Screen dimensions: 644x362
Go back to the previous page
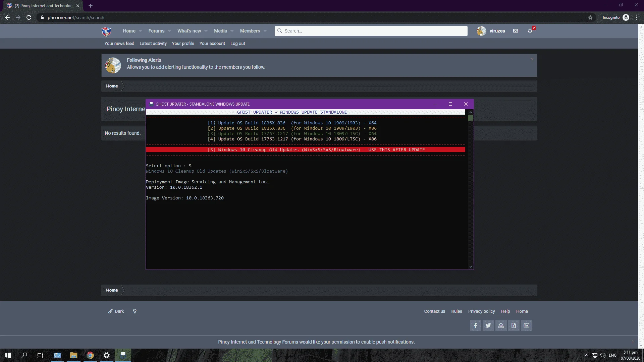(7, 17)
